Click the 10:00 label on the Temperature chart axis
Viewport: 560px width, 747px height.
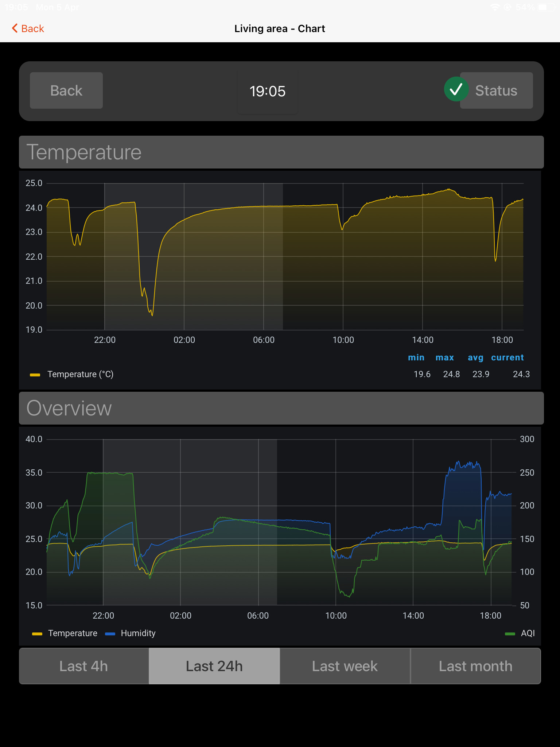point(343,340)
